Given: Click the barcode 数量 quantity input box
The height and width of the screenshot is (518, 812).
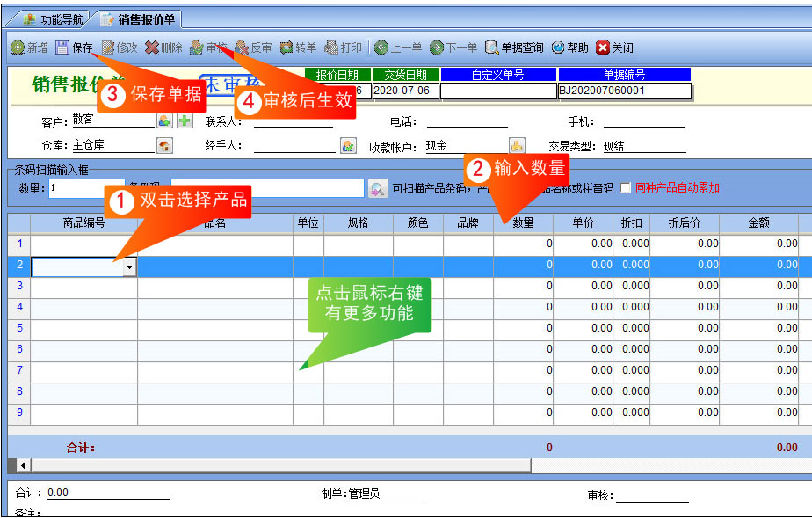Looking at the screenshot, I should click(87, 188).
